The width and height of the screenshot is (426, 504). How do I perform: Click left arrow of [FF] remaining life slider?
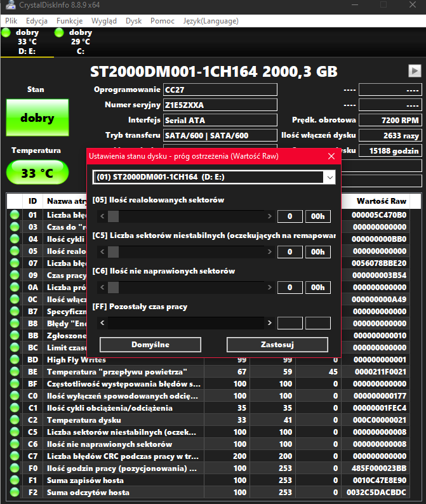coord(102,323)
